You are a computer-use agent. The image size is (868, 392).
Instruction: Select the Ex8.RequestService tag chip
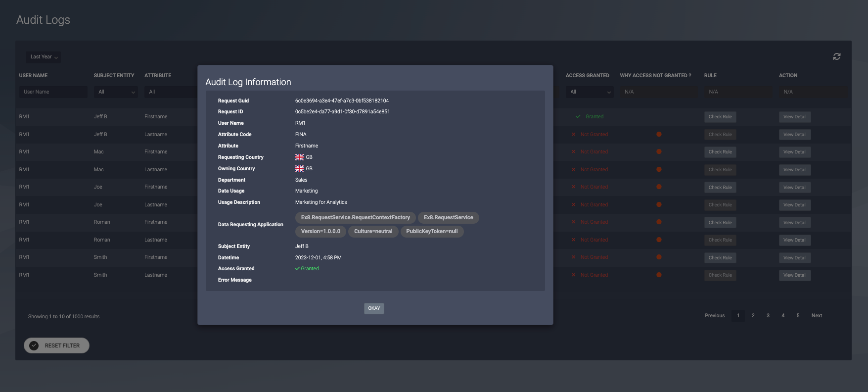(x=448, y=218)
